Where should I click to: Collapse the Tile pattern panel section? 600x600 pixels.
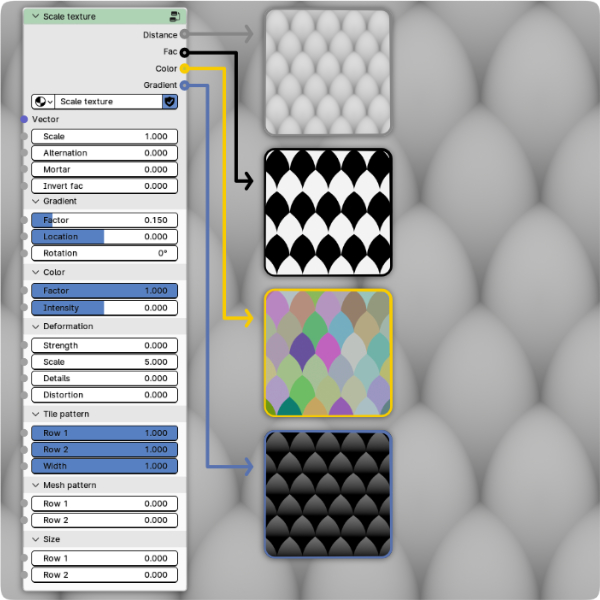coord(35,414)
